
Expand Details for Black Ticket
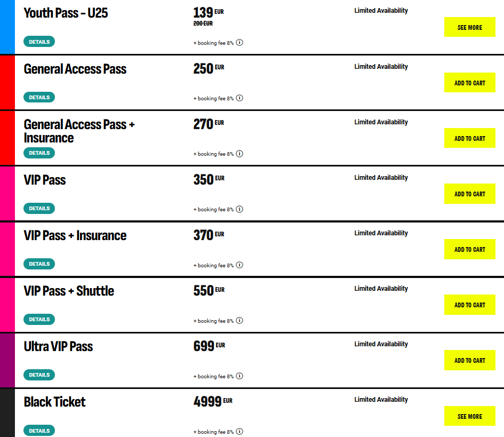(39, 431)
